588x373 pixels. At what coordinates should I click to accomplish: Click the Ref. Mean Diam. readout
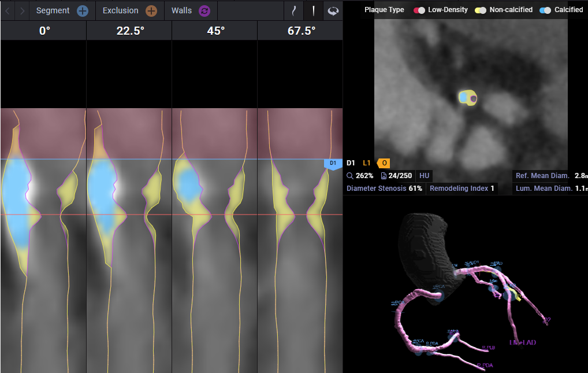coord(551,176)
